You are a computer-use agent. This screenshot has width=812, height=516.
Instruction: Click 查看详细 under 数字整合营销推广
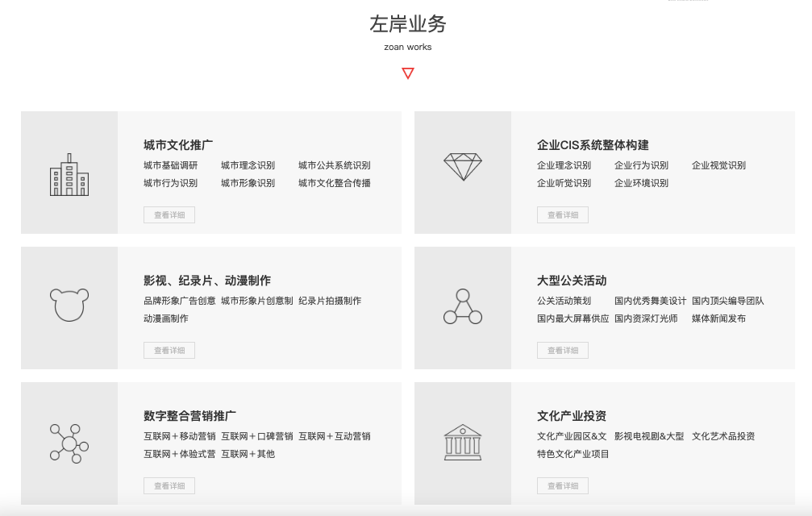tap(169, 485)
